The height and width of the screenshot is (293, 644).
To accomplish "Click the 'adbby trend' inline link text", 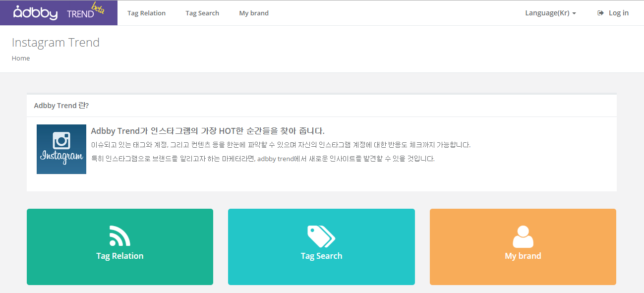I will tap(275, 159).
